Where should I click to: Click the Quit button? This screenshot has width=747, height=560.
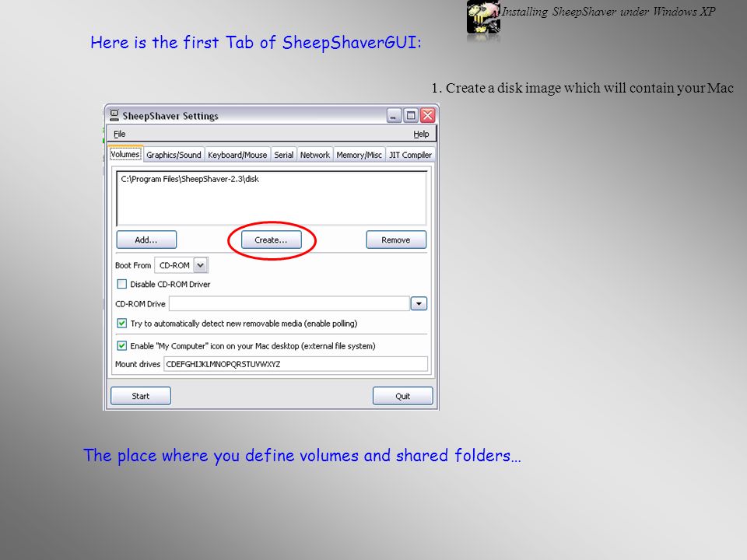402,396
